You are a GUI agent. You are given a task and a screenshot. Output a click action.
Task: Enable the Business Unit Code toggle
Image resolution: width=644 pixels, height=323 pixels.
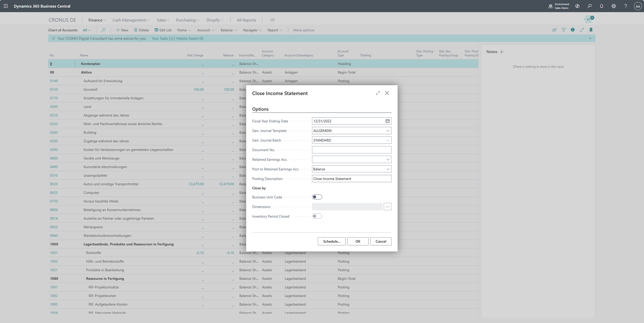[317, 197]
